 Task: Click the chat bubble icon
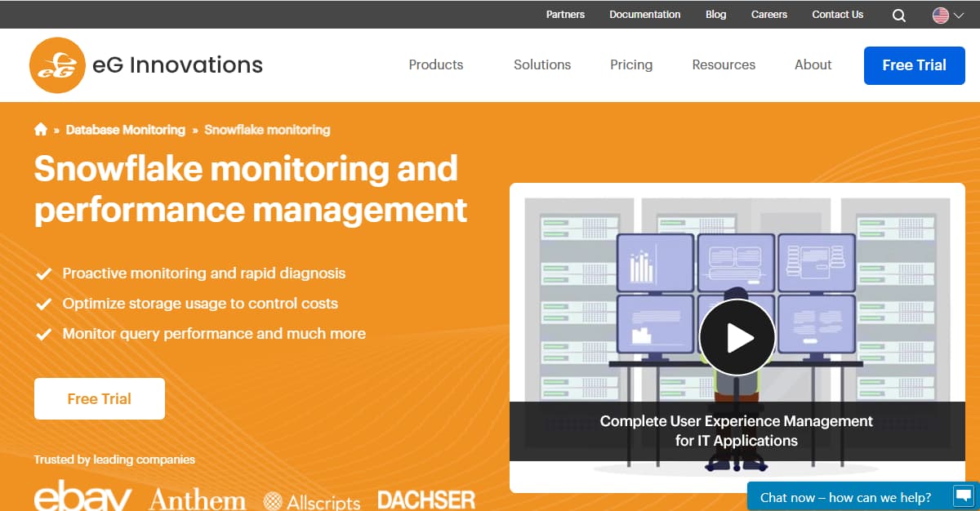tap(964, 496)
